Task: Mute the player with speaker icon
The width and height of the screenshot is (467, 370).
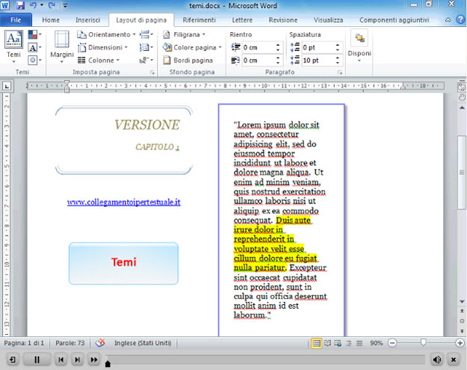Action: pyautogui.click(x=437, y=360)
